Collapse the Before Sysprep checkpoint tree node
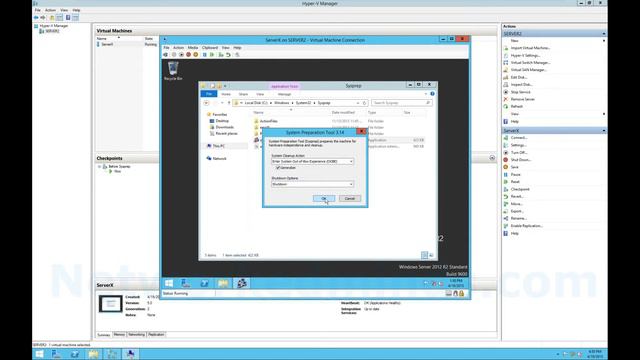The image size is (640, 360). (99, 167)
